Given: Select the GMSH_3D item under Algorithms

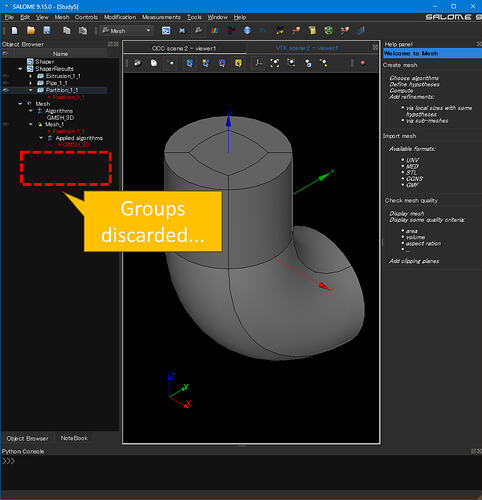Looking at the screenshot, I should tap(60, 118).
